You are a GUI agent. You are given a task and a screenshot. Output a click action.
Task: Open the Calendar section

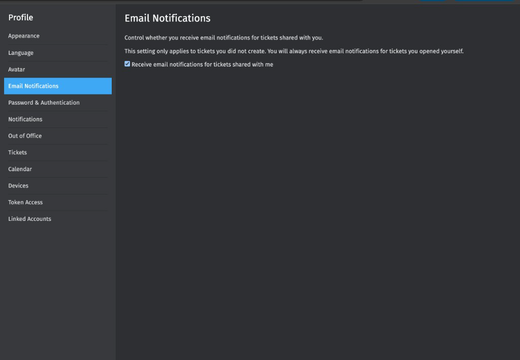(x=58, y=169)
